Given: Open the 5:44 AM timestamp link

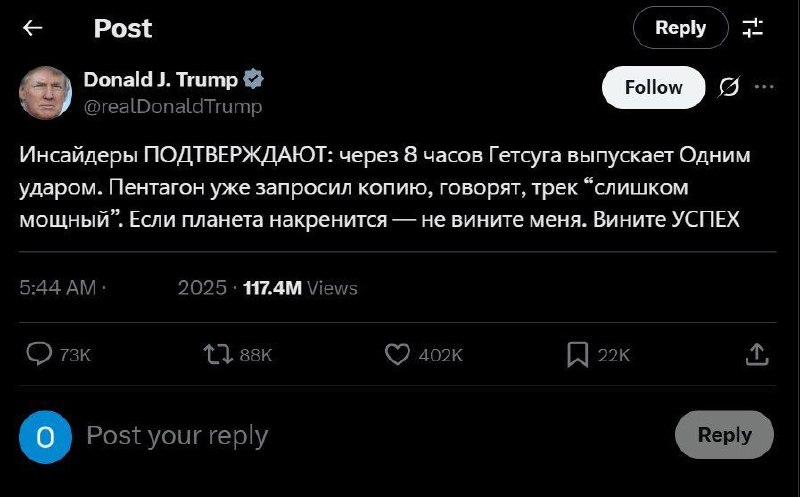Looking at the screenshot, I should coord(58,288).
